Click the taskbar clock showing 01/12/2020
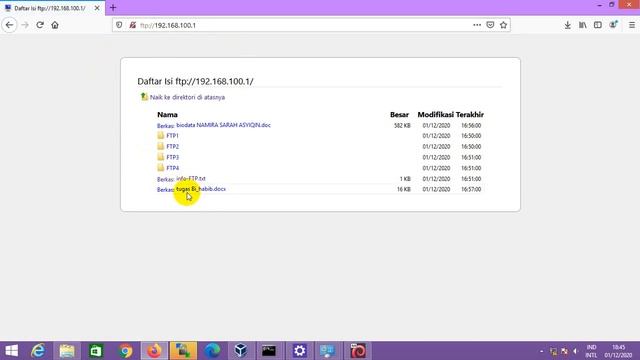Screen dimensions: 640x360 click(x=618, y=351)
